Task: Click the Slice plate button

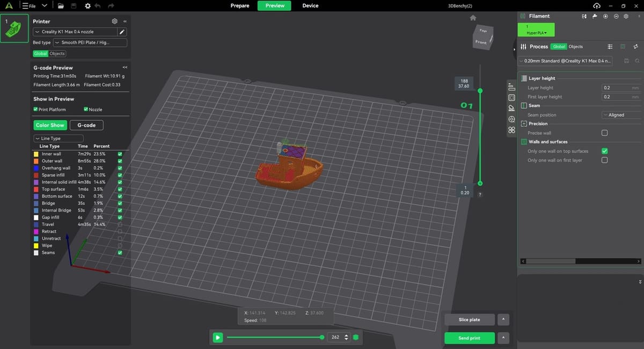Action: [x=470, y=319]
